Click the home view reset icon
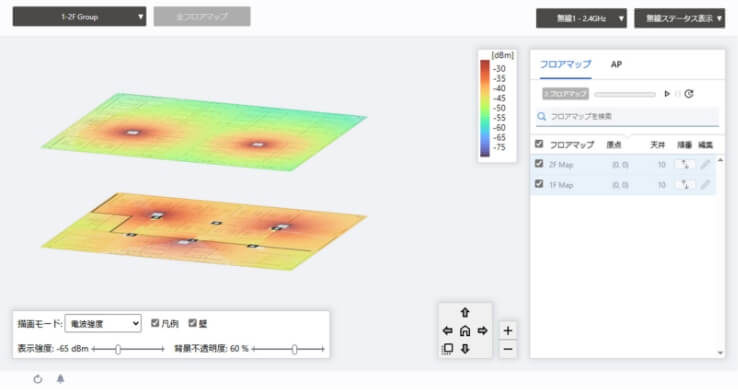Screen dimensions: 738x390 pos(465,331)
